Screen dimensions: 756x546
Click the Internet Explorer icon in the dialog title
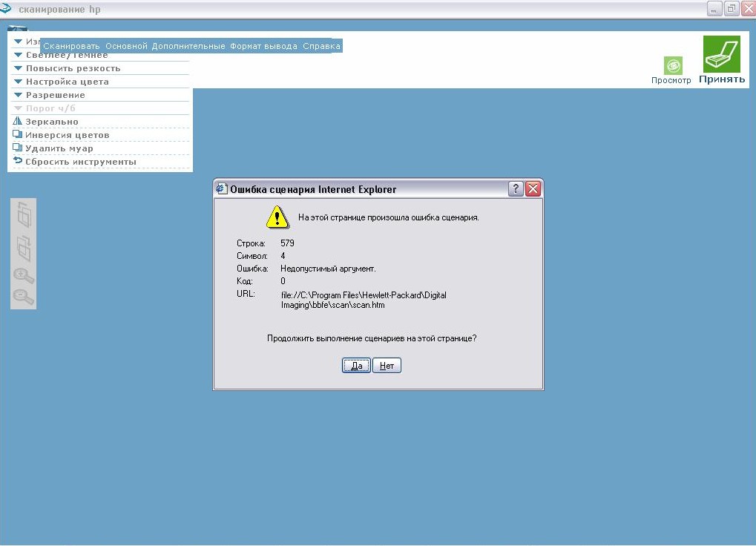(222, 188)
